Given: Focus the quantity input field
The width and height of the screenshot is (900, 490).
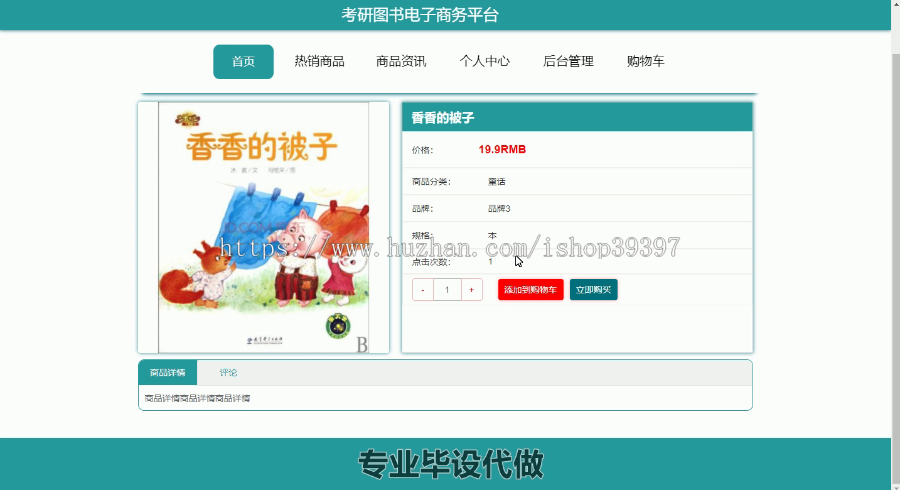Looking at the screenshot, I should point(447,290).
